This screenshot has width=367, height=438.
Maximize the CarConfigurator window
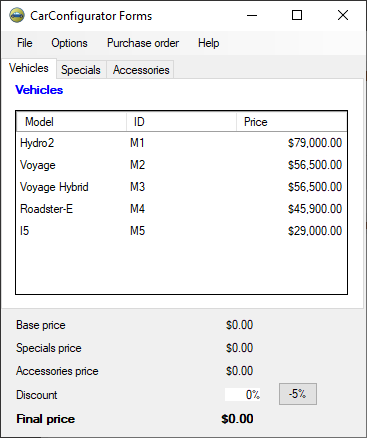coord(297,15)
